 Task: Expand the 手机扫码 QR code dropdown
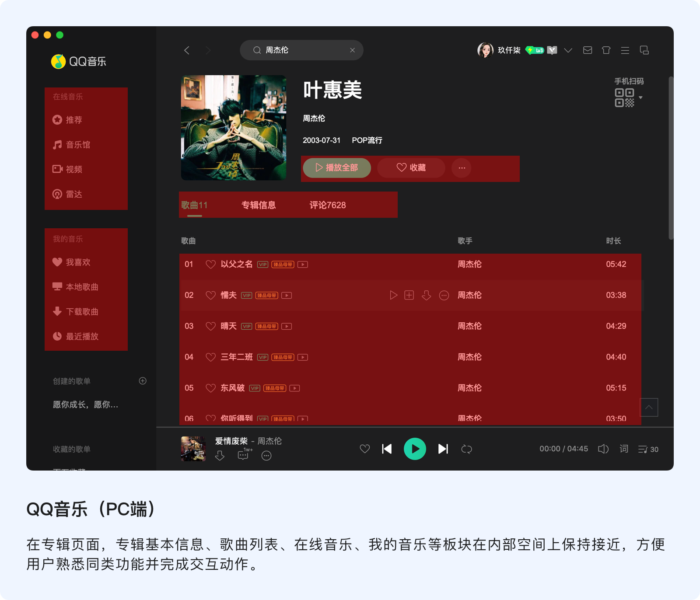[x=640, y=98]
